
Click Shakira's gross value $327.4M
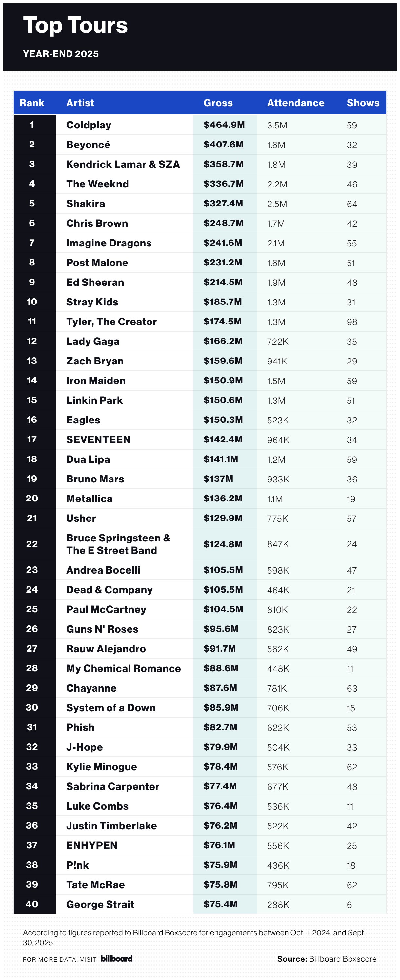pyautogui.click(x=223, y=204)
